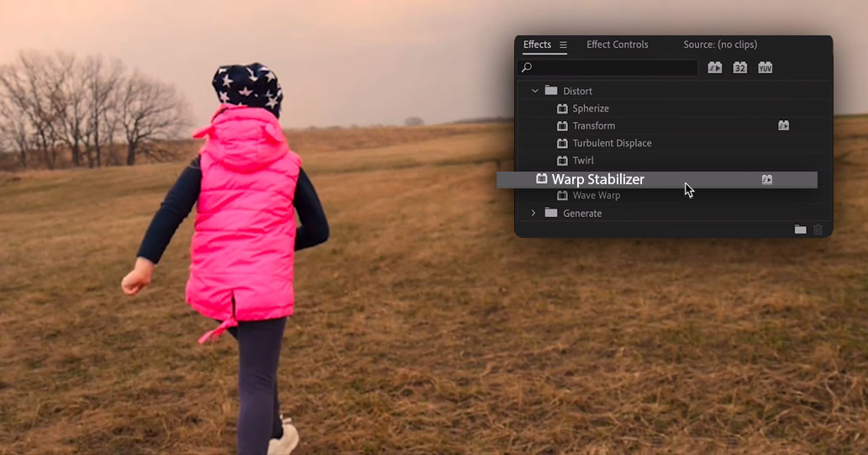Viewport: 868px width, 455px height.
Task: Type in the effects search field
Action: (x=613, y=67)
